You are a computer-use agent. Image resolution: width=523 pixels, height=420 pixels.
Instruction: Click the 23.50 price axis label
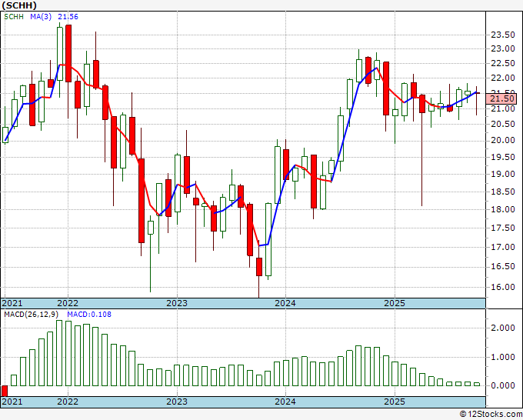coord(503,35)
